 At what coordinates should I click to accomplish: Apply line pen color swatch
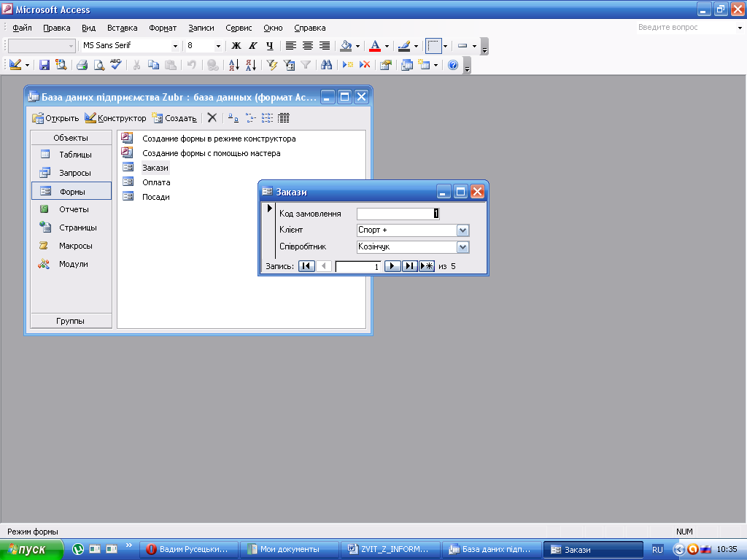click(404, 46)
